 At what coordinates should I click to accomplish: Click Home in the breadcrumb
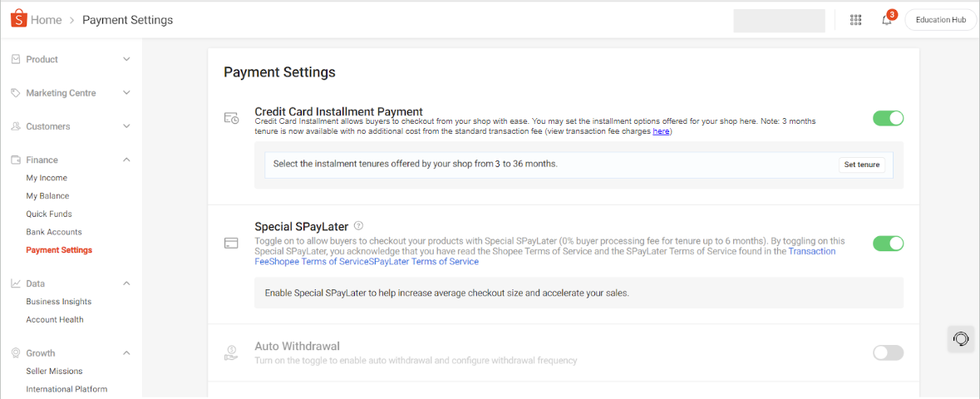tap(46, 20)
